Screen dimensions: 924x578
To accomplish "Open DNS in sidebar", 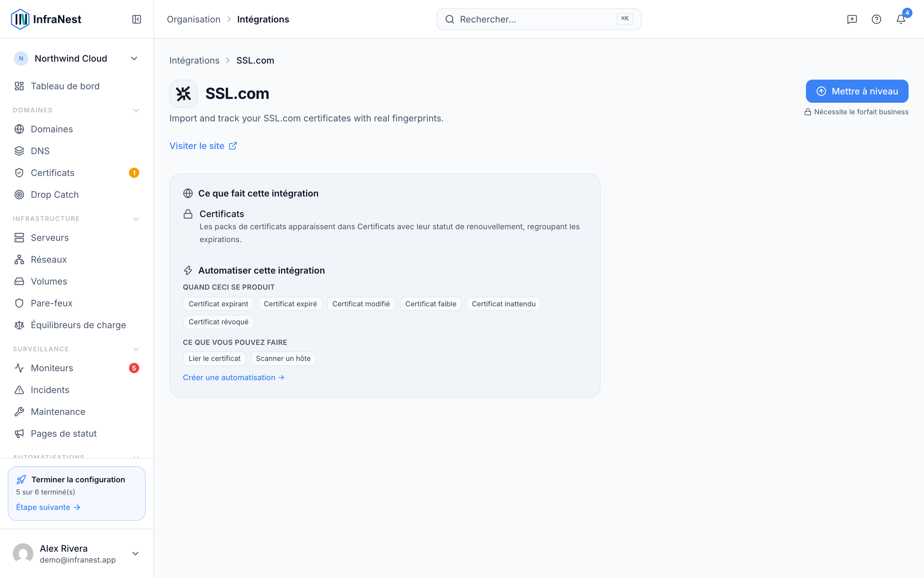I will (x=76, y=151).
